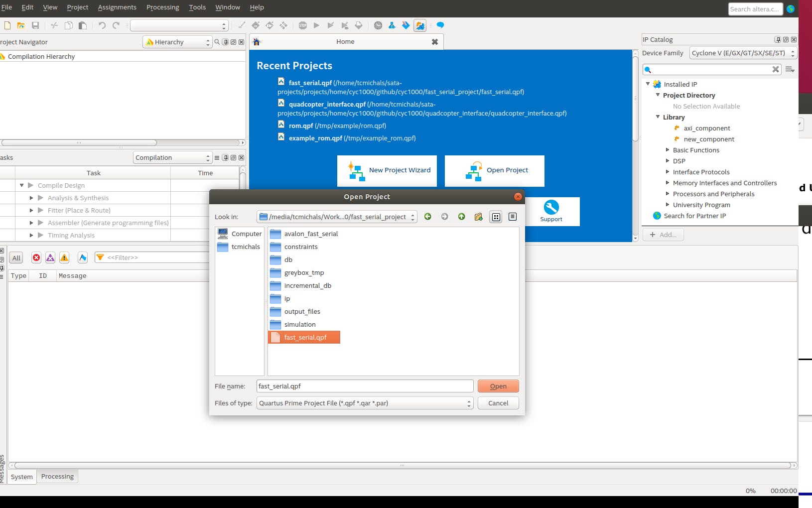Click the Undo arrow icon

(x=102, y=25)
